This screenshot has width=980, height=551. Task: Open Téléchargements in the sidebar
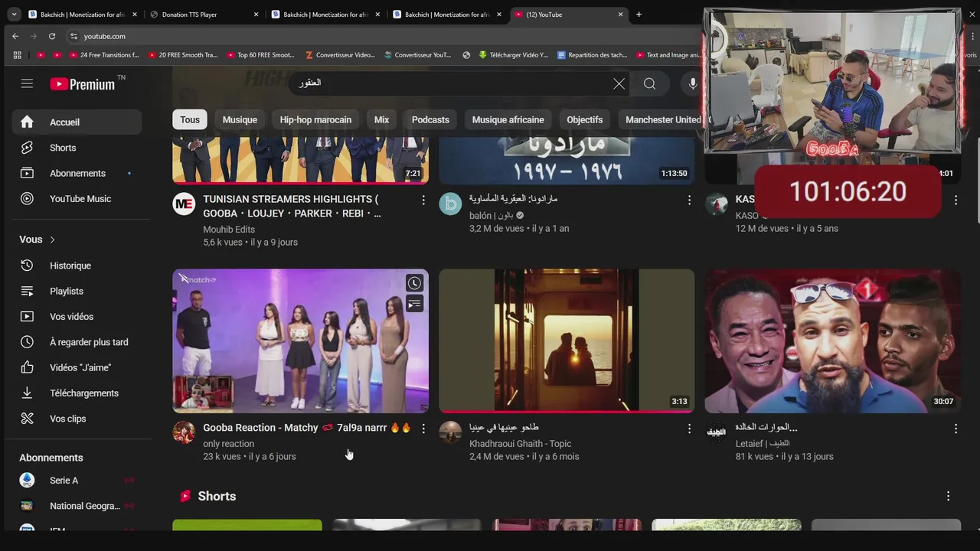[x=77, y=393]
